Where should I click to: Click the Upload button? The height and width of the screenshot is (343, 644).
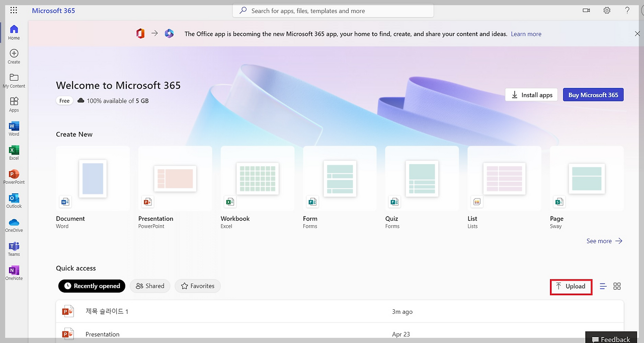[571, 286]
